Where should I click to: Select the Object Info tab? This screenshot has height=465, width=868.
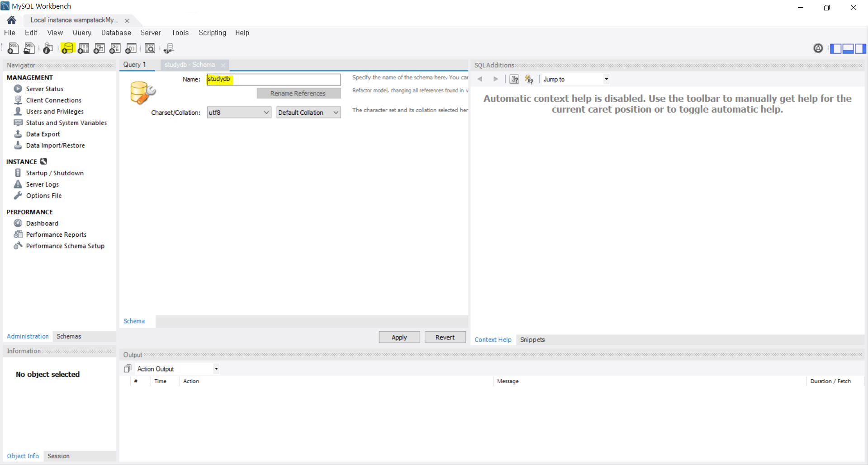point(23,456)
